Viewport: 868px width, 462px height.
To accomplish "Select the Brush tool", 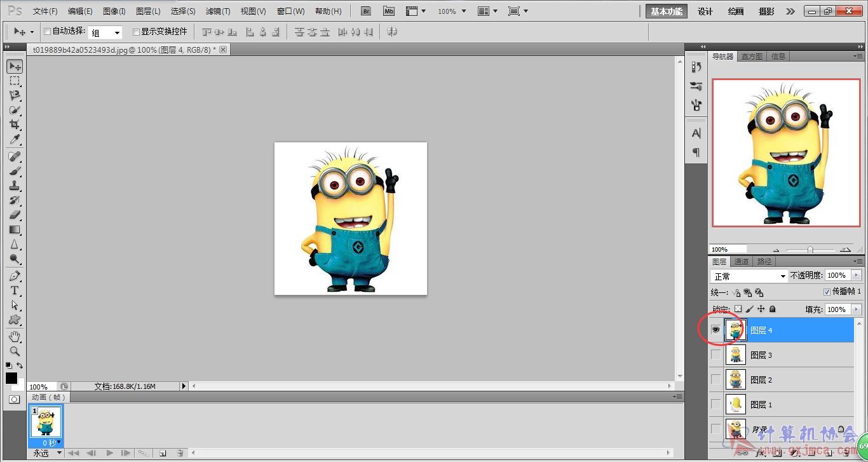I will click(15, 171).
